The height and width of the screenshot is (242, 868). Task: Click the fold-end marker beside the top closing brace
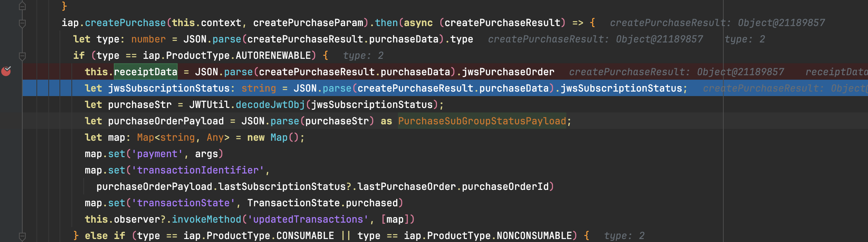pos(22,6)
